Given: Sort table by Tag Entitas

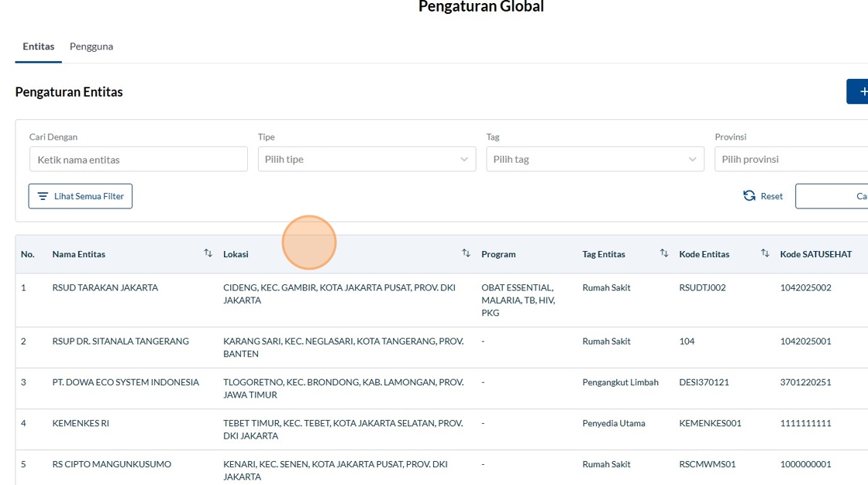Looking at the screenshot, I should [663, 253].
